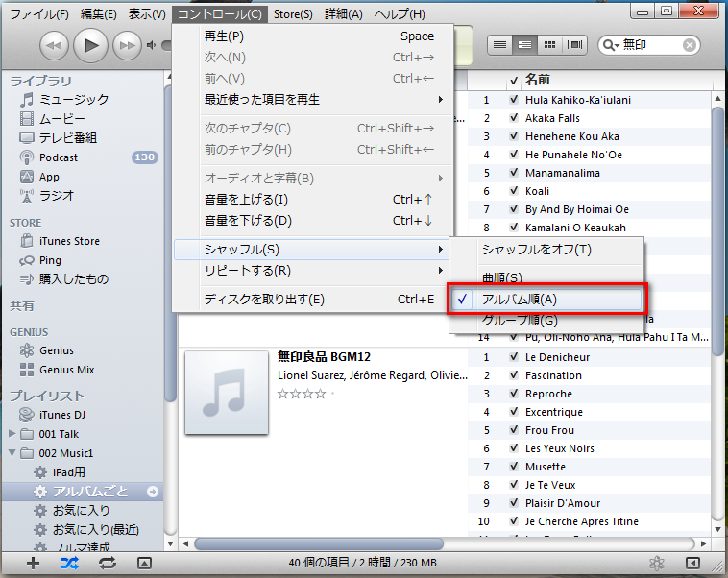Choose 音量を上げる(I)

coord(311,200)
